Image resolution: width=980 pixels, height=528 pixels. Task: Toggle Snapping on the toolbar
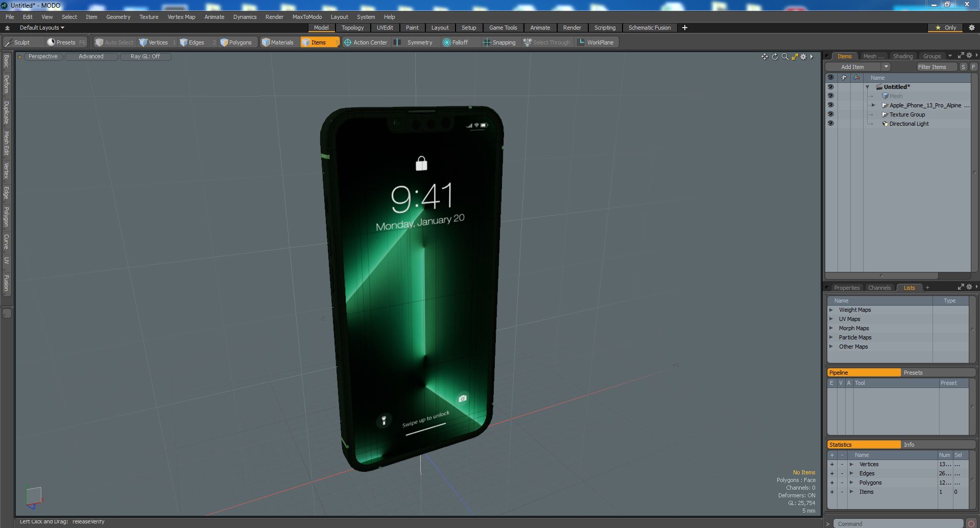(499, 42)
